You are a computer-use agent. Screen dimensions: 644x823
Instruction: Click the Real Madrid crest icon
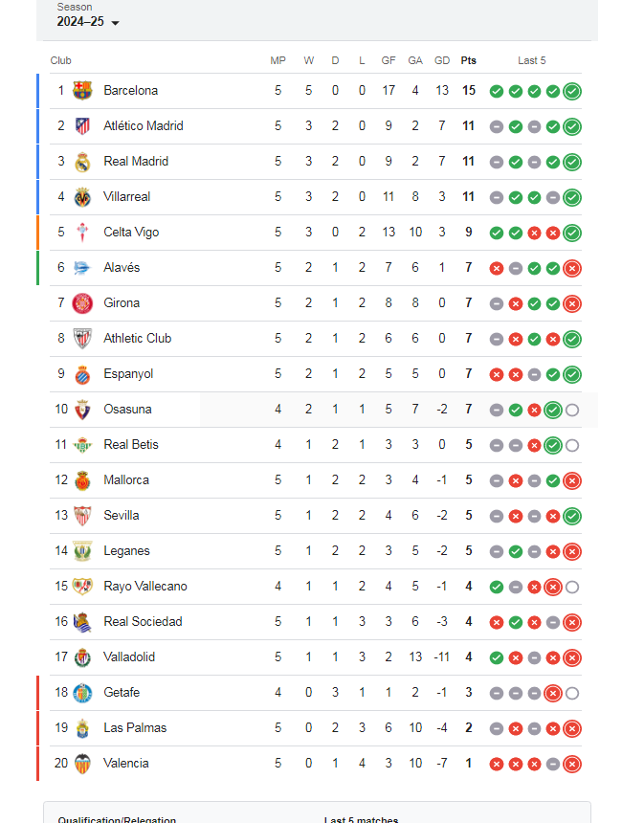(x=82, y=162)
